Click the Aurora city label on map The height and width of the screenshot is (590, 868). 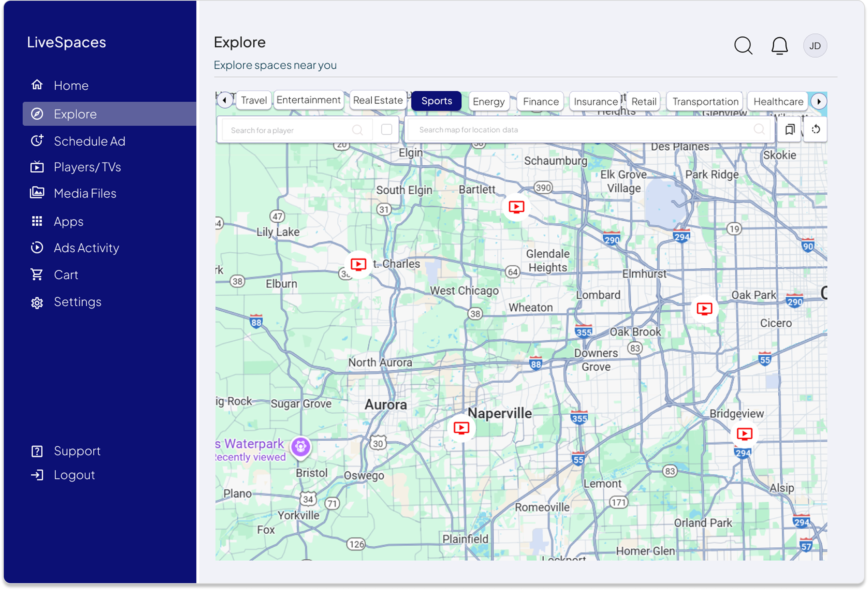point(385,405)
